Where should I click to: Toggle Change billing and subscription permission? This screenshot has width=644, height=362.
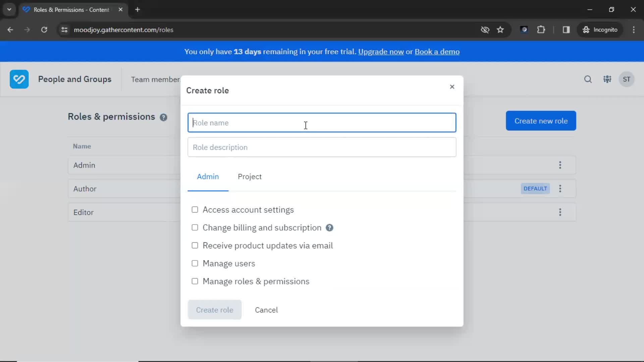[x=195, y=228]
